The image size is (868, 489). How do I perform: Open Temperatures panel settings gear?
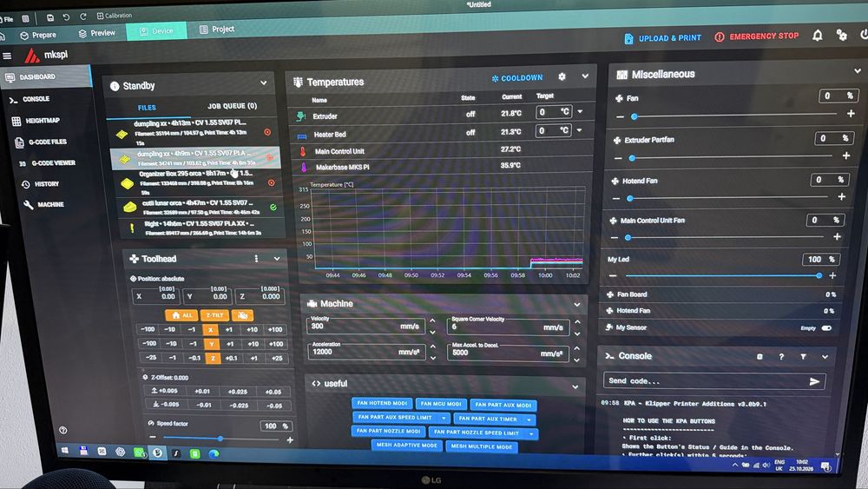pyautogui.click(x=562, y=77)
